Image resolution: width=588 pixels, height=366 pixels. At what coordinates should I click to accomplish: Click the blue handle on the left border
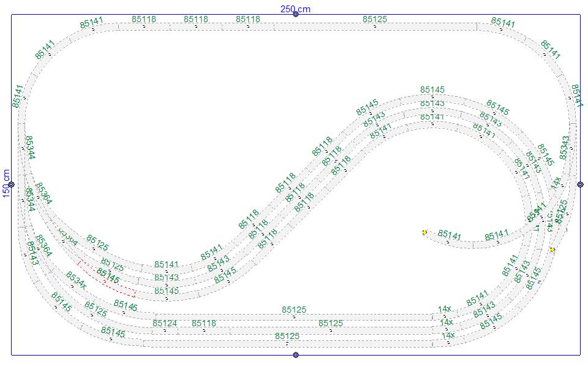pos(11,185)
